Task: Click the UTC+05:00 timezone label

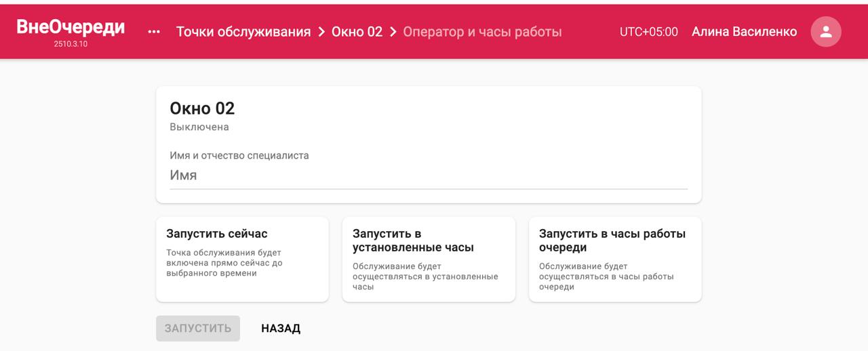Action: tap(648, 32)
